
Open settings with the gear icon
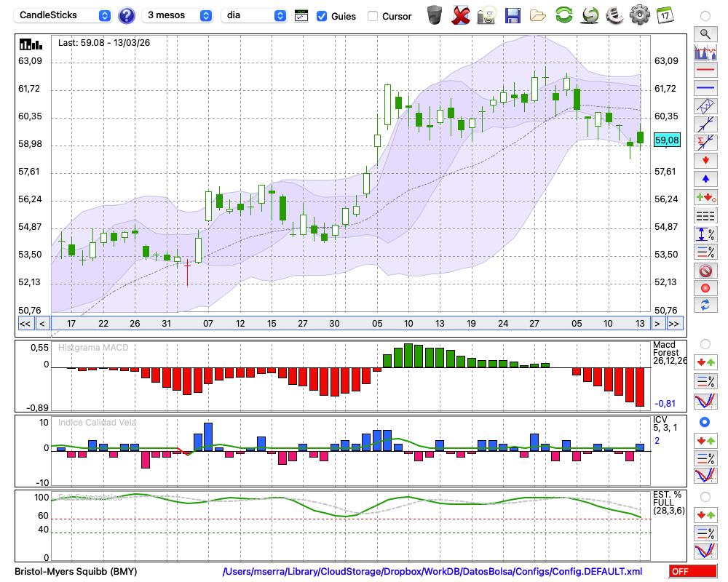pyautogui.click(x=639, y=15)
